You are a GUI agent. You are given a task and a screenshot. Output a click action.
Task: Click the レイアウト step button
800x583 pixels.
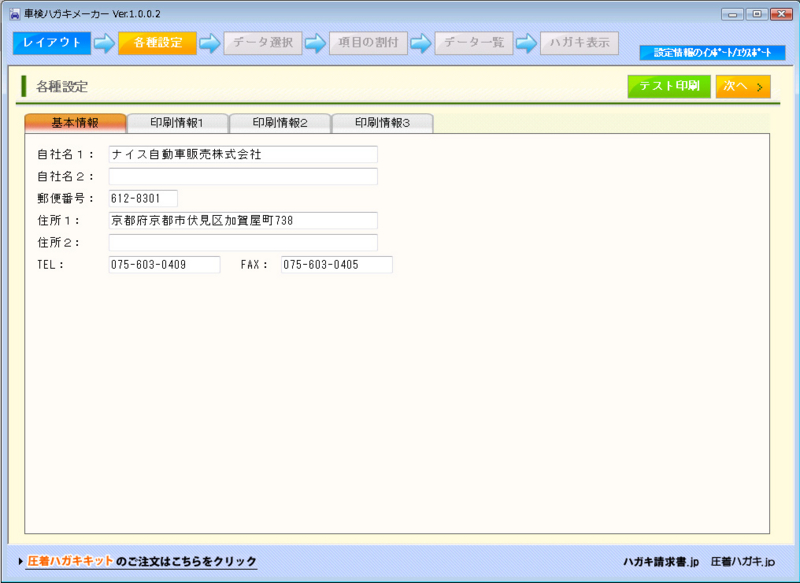click(x=52, y=43)
